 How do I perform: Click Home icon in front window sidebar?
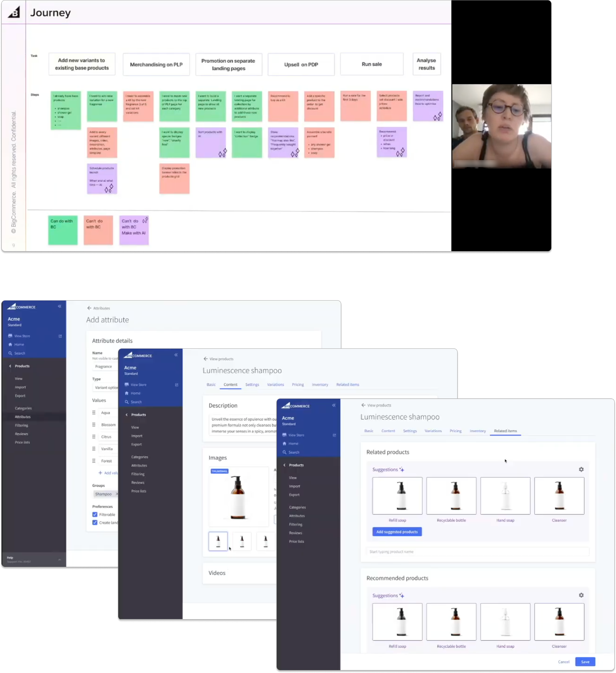click(x=284, y=444)
